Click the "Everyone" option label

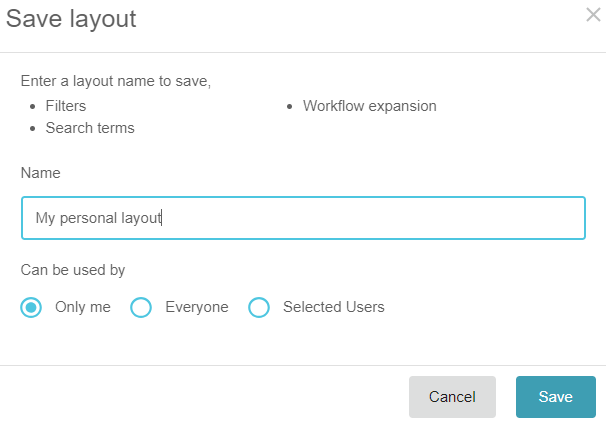pyautogui.click(x=197, y=307)
